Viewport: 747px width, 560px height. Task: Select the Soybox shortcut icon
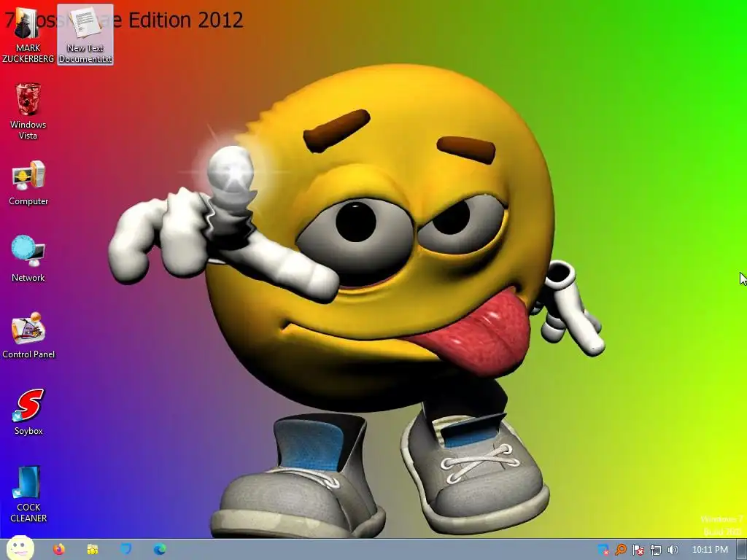28,413
